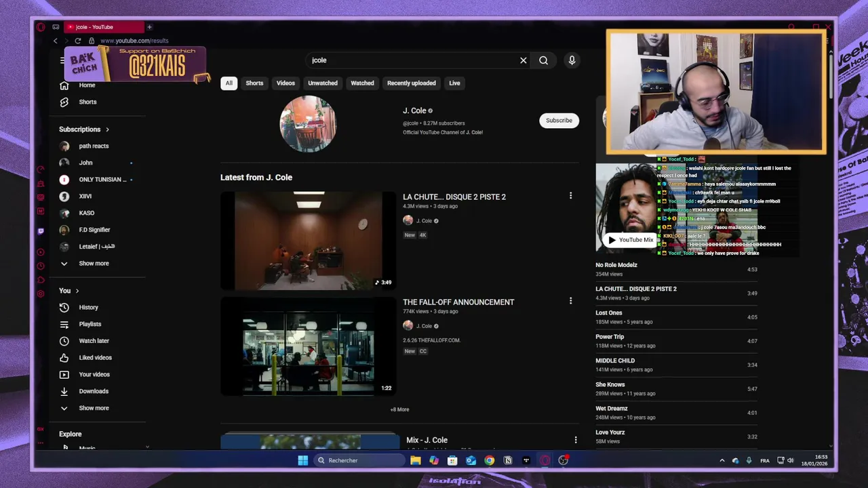Viewport: 868px width, 488px height.
Task: Expand subscriptions with Show more under Letaief
Action: [x=94, y=264]
